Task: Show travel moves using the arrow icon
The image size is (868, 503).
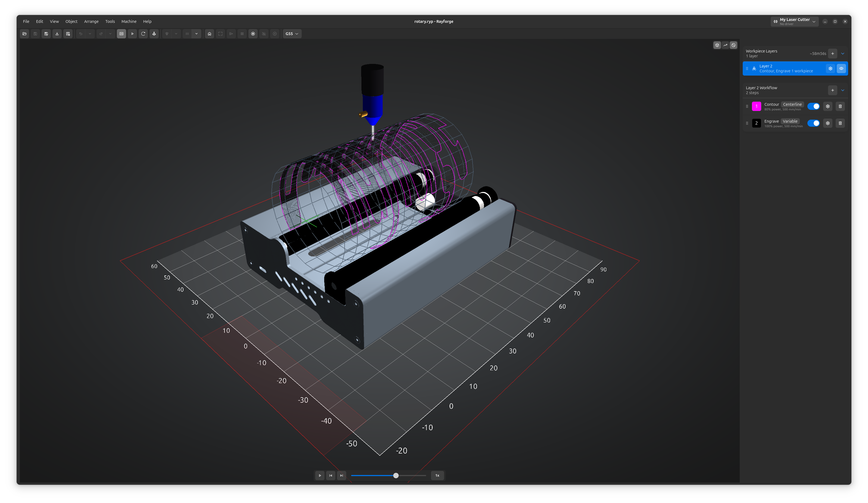Action: [725, 45]
